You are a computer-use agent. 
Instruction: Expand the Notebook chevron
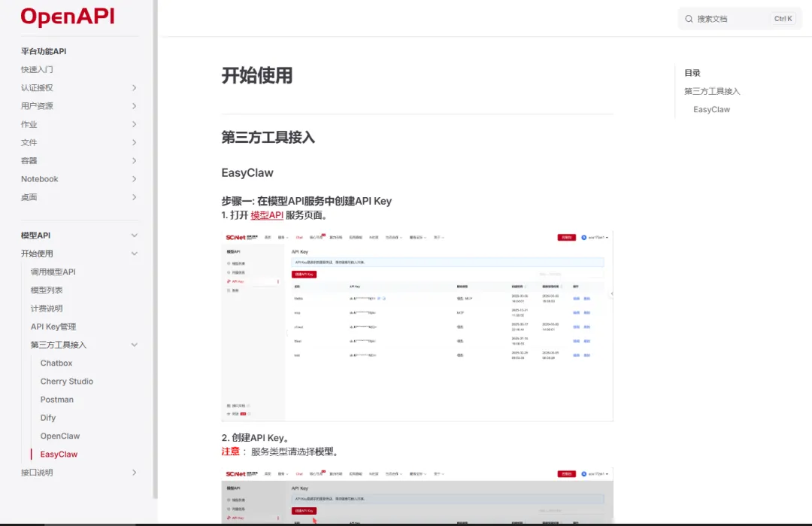pyautogui.click(x=134, y=179)
